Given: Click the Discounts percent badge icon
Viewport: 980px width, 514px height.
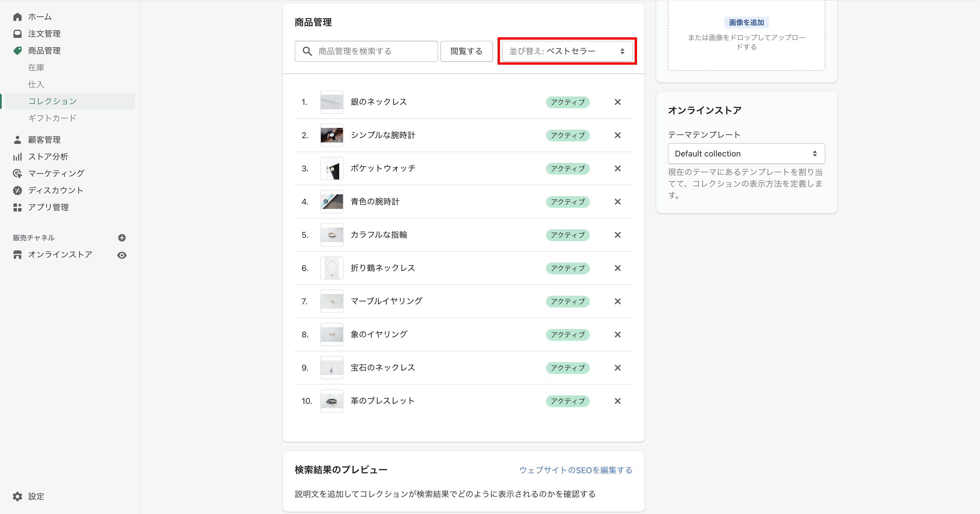Looking at the screenshot, I should click(17, 191).
